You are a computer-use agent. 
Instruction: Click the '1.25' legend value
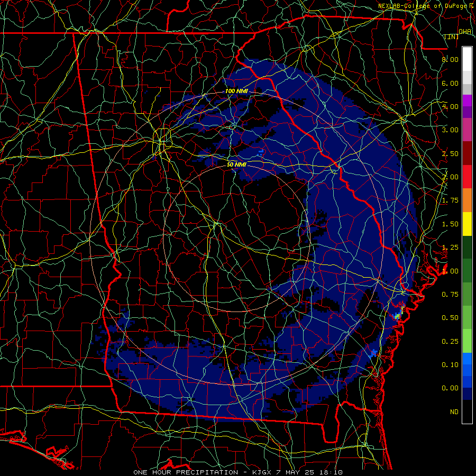[450, 248]
